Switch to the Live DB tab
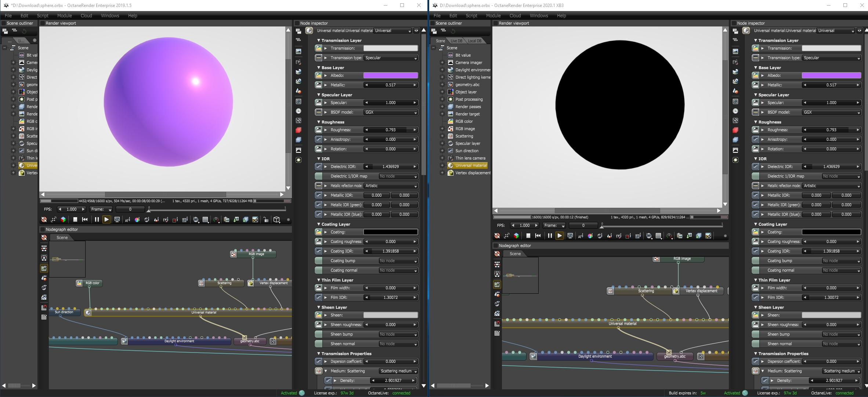Viewport: 868px width, 397px height. 456,41
